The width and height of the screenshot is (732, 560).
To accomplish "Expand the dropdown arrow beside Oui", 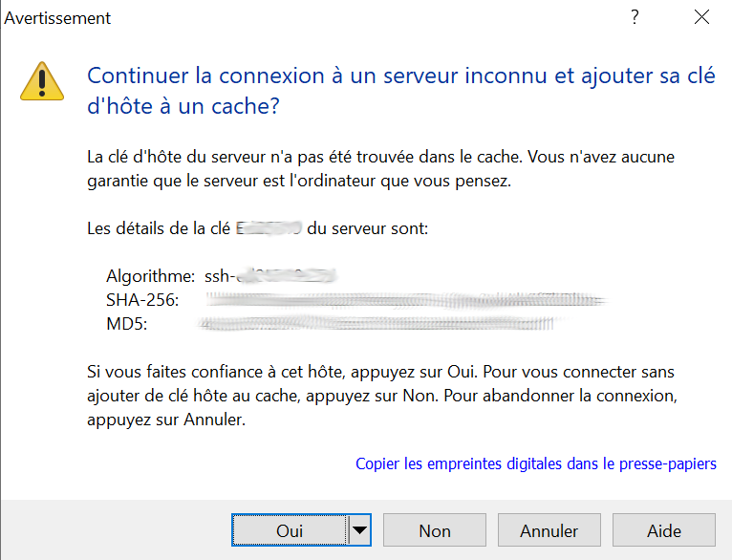I will click(359, 530).
